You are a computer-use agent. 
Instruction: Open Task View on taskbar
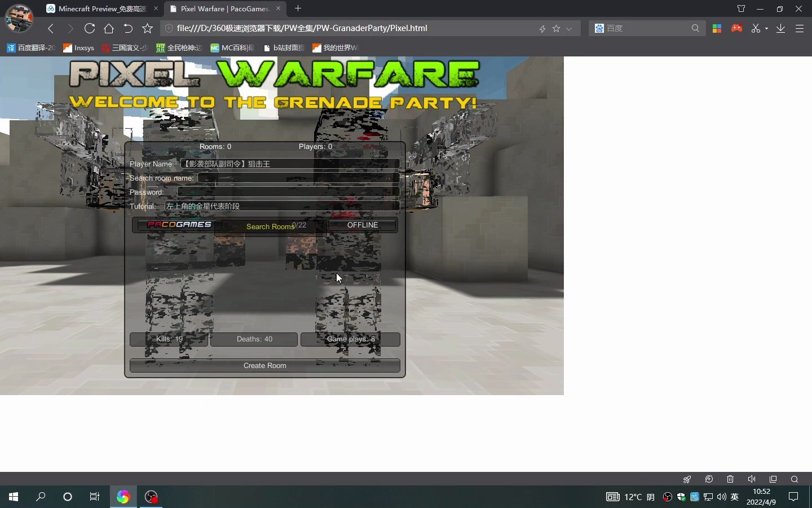click(95, 497)
